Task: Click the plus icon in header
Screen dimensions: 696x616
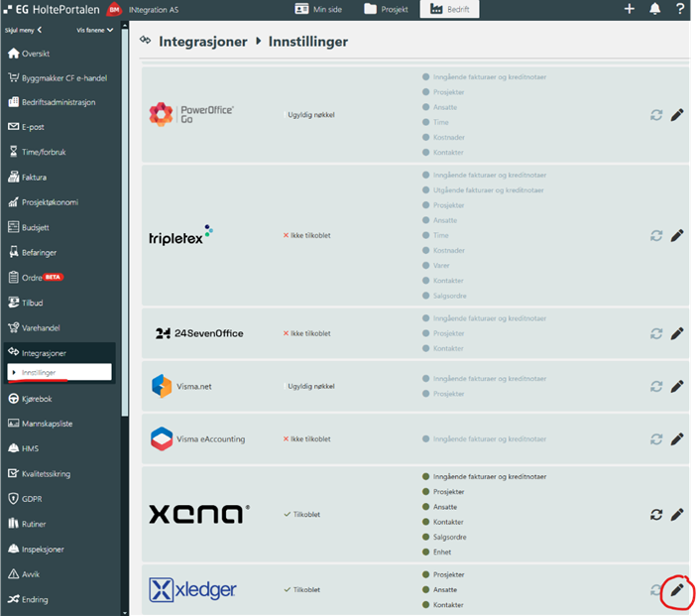Action: point(629,9)
